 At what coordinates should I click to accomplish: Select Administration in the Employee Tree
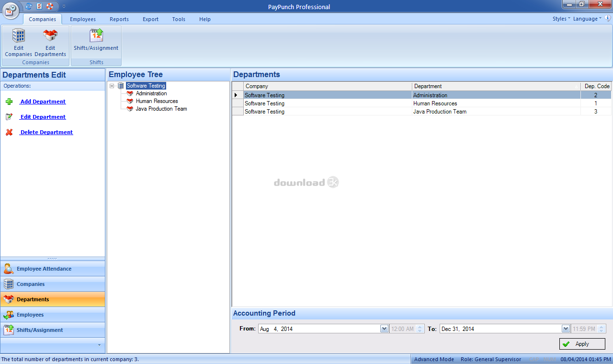(x=151, y=93)
